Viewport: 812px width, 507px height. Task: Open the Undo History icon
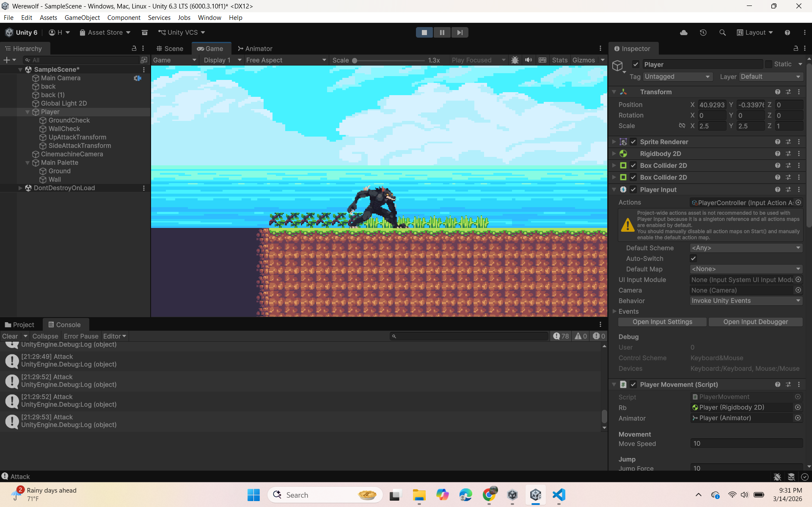[703, 33]
